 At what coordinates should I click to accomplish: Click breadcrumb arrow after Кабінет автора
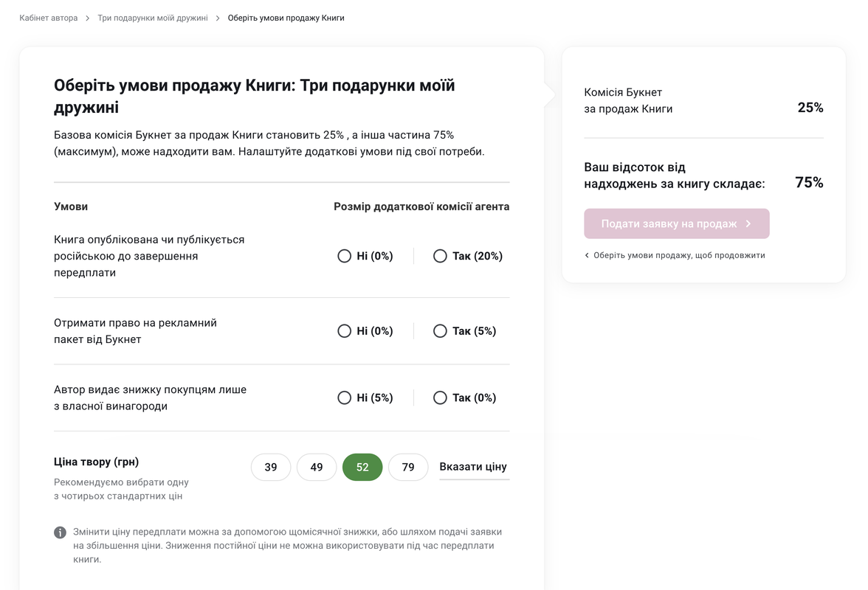[87, 18]
